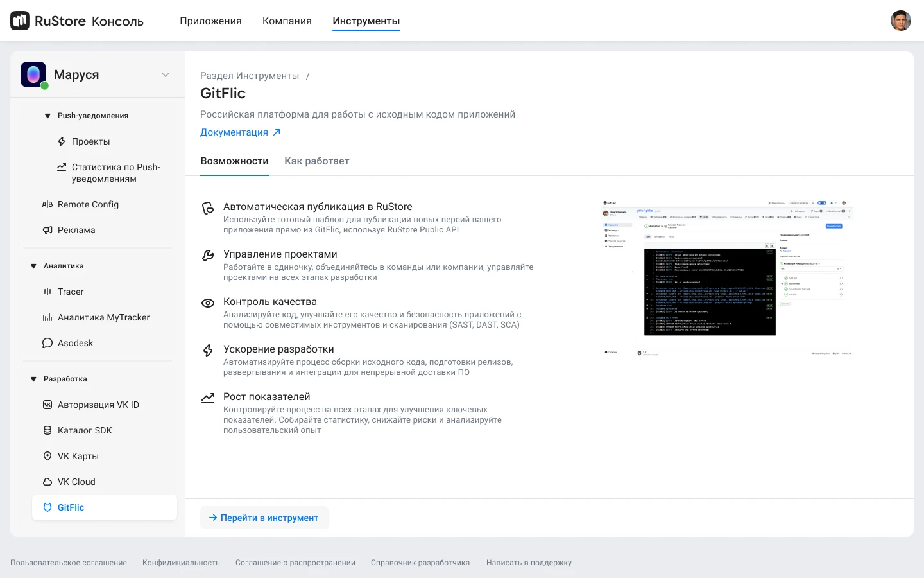Collapse the Push-уведомления section triangle
The image size is (924, 578).
click(47, 116)
